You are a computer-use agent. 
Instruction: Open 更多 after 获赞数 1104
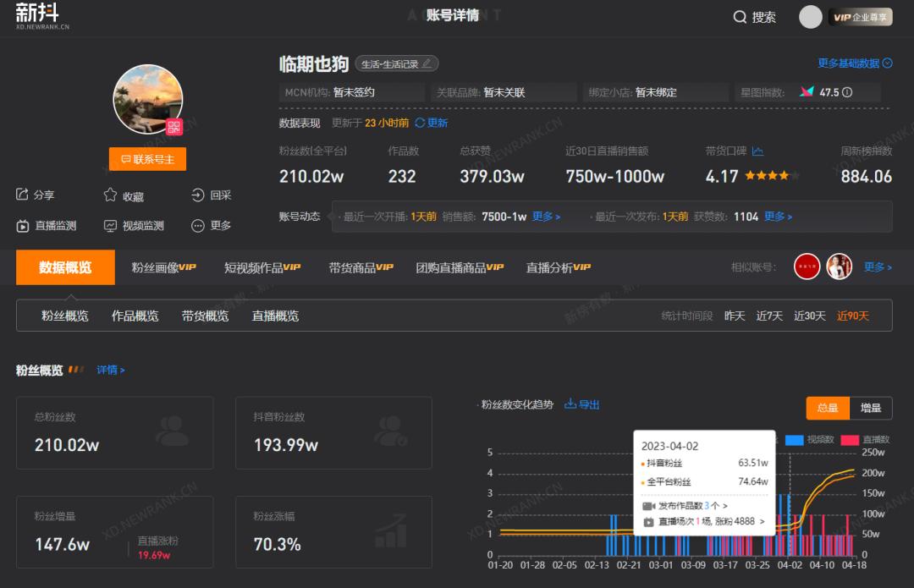pyautogui.click(x=779, y=217)
